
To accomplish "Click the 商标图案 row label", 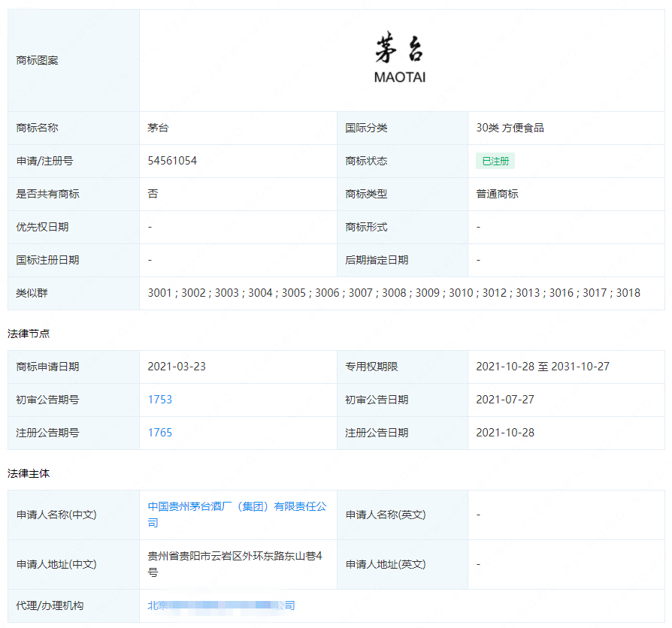I will point(37,60).
